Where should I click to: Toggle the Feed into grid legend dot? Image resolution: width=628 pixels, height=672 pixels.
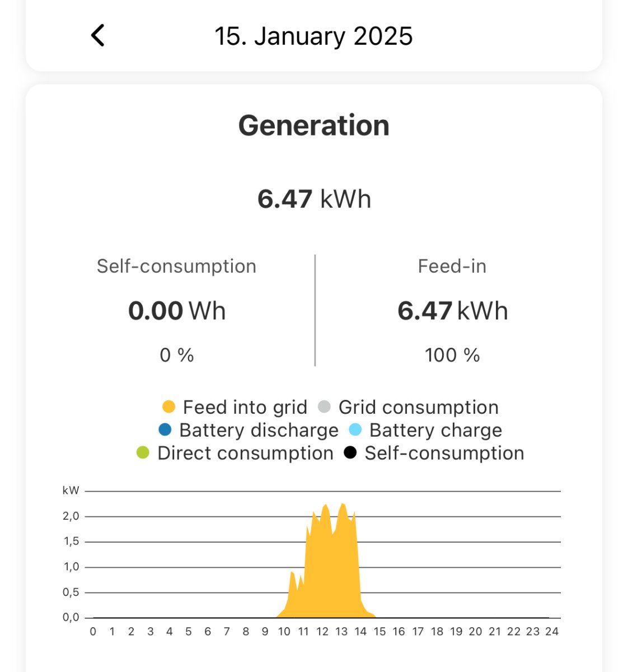coord(168,407)
